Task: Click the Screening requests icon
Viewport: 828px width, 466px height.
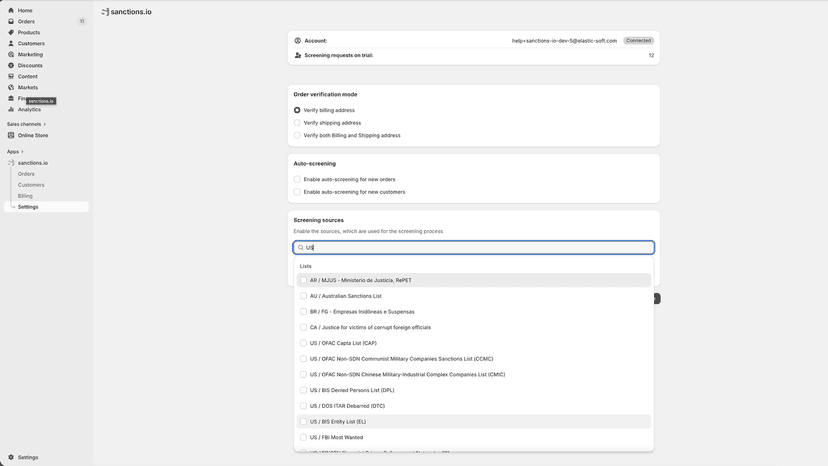Action: (x=298, y=55)
